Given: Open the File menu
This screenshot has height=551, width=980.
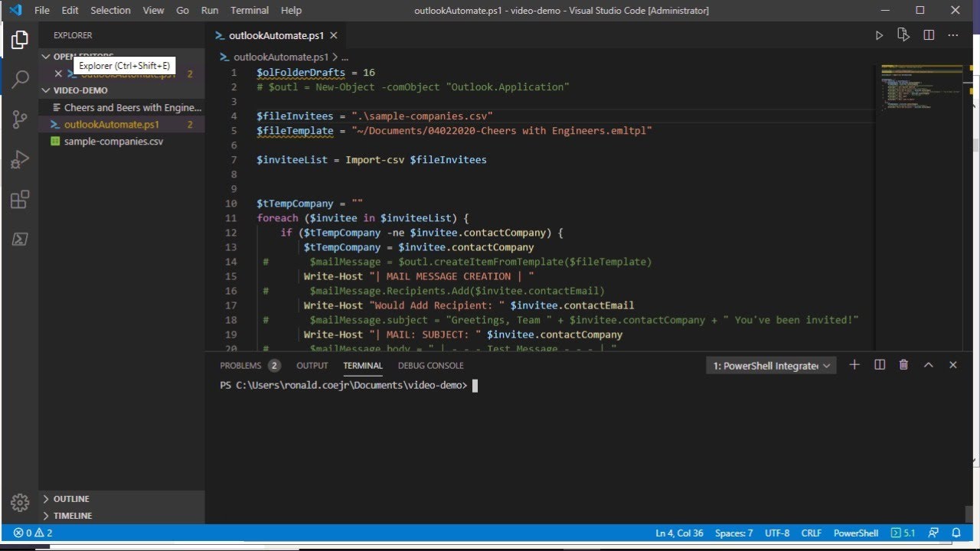Looking at the screenshot, I should point(42,11).
